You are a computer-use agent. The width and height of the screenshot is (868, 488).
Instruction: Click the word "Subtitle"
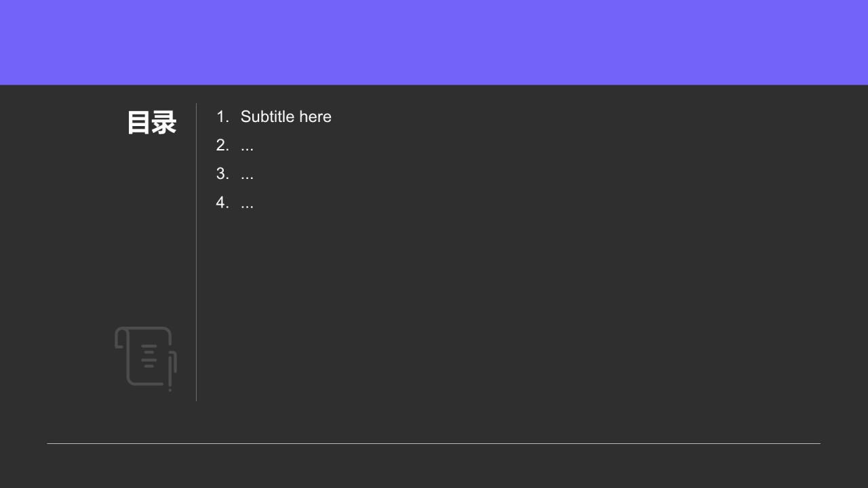click(267, 117)
